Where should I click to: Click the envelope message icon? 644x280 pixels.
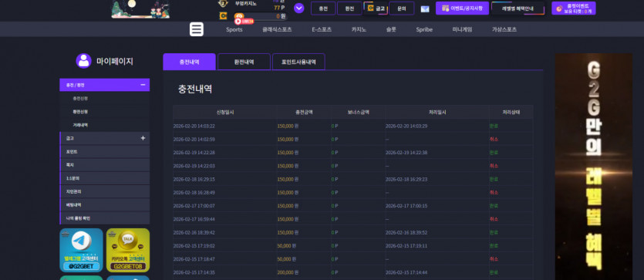(425, 9)
